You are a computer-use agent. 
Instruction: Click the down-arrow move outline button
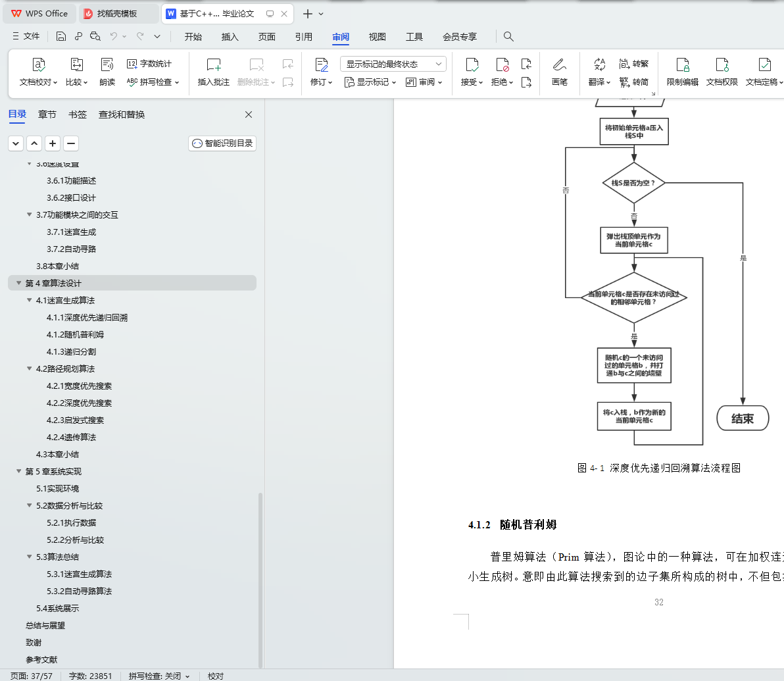coord(16,143)
